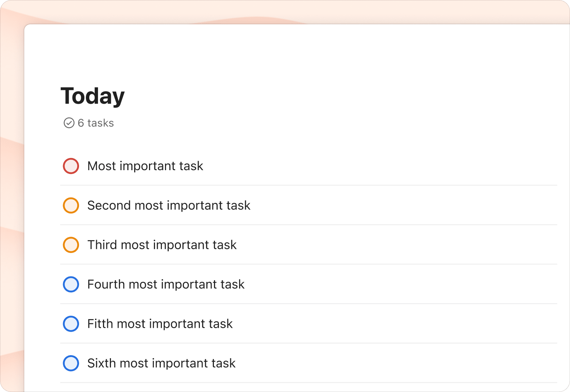Click the peach wallpaper above the window

pyautogui.click(x=285, y=11)
